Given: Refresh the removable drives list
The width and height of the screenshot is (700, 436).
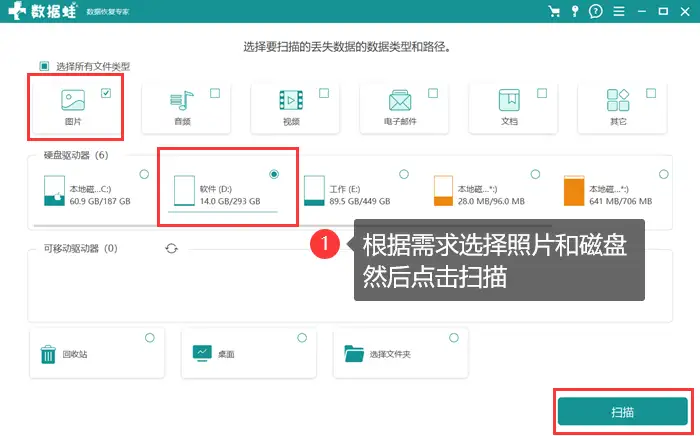Looking at the screenshot, I should (x=171, y=249).
